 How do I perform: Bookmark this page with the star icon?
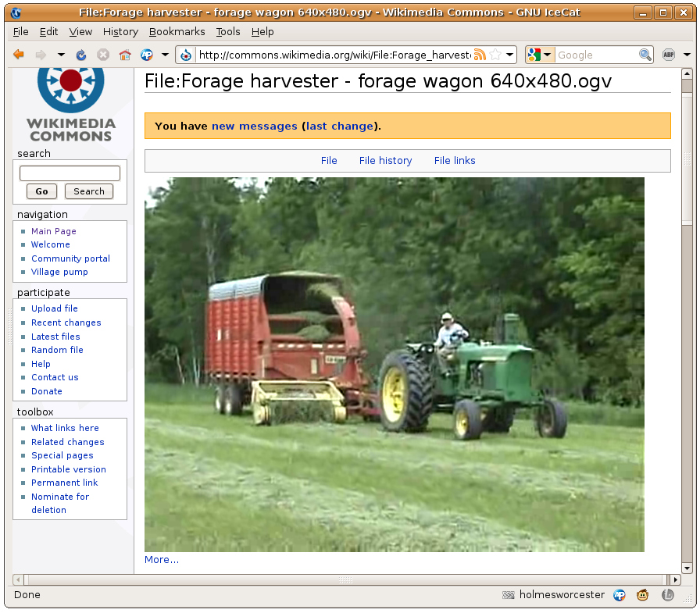pyautogui.click(x=495, y=55)
